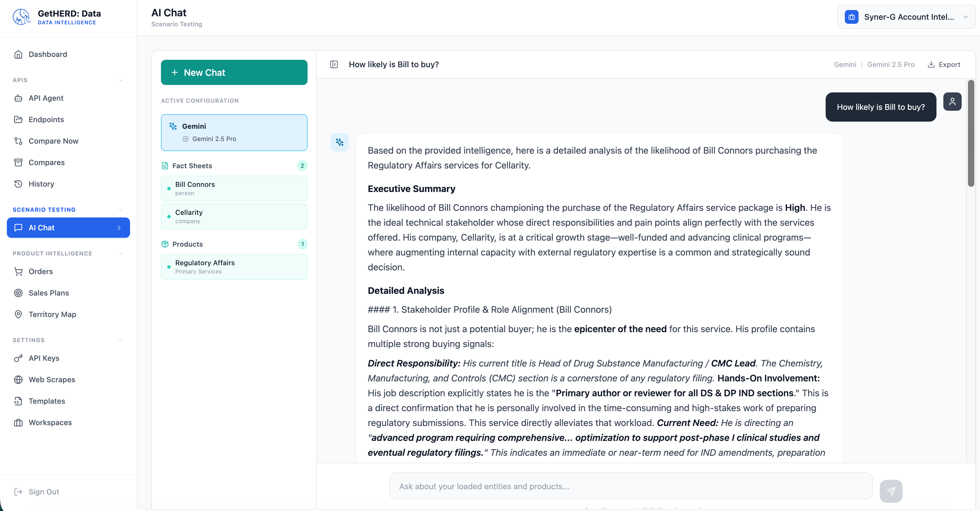The width and height of the screenshot is (980, 511).
Task: Click the Export download icon
Action: pos(932,64)
